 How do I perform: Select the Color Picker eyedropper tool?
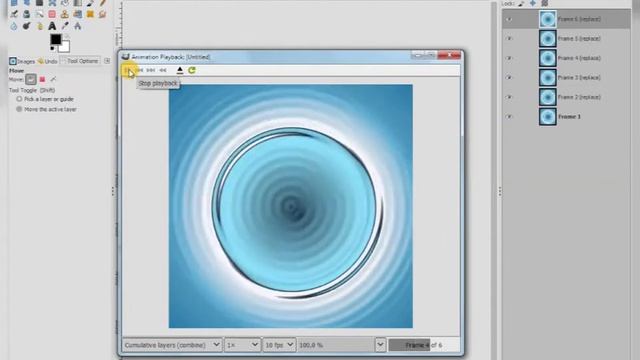click(x=64, y=26)
